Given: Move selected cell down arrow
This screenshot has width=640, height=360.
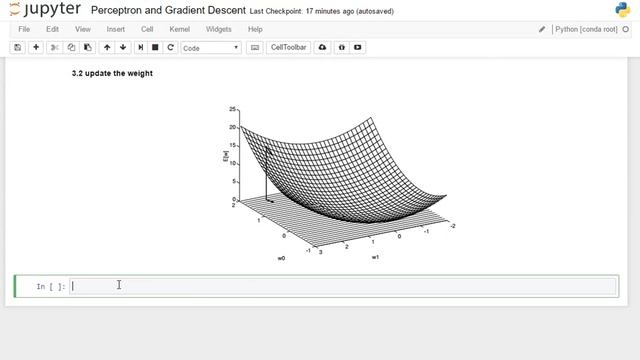Looking at the screenshot, I should click(123, 47).
